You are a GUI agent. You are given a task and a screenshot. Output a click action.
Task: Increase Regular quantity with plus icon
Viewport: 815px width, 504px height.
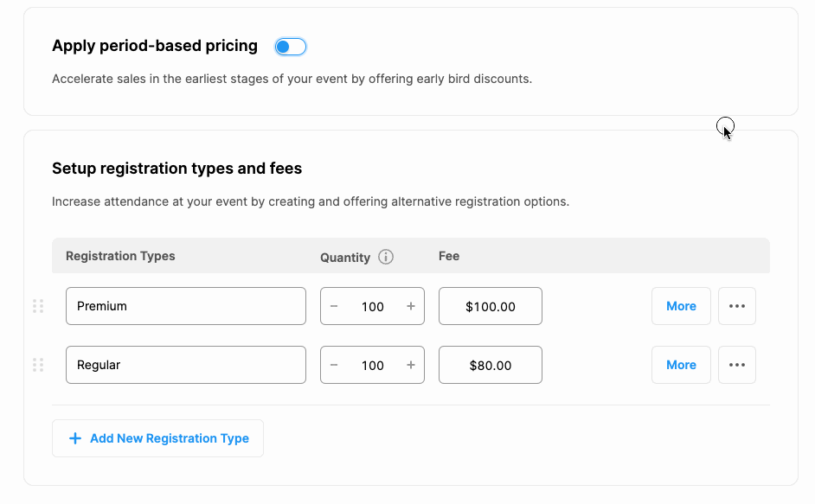click(x=411, y=365)
